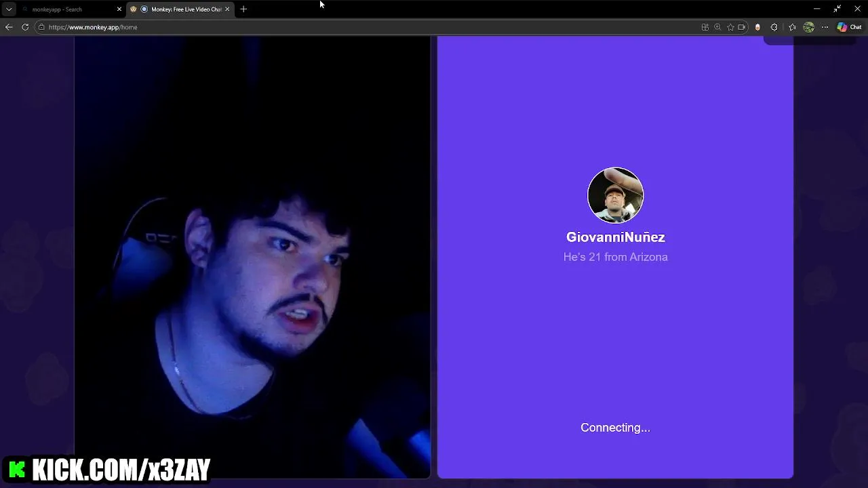The width and height of the screenshot is (868, 488).
Task: Click the GiovanniNuñez username
Action: coord(616,237)
